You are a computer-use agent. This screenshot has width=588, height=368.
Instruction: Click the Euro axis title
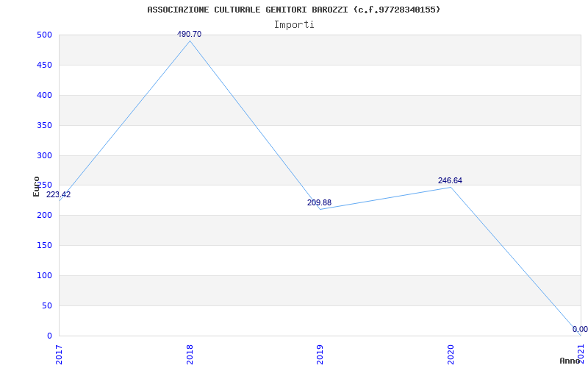pos(36,186)
